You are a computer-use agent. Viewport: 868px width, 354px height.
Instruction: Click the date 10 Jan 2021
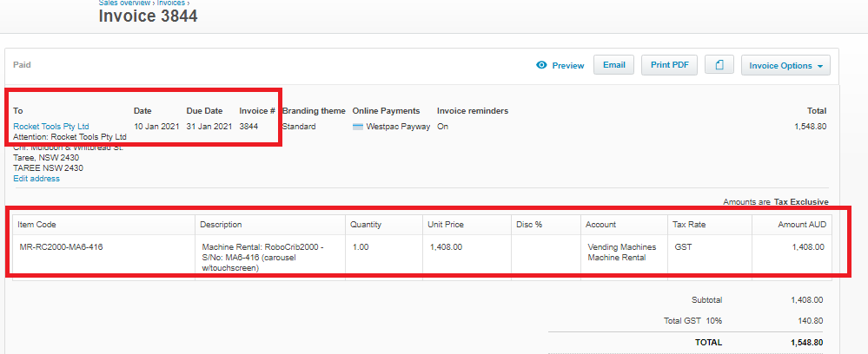point(156,126)
